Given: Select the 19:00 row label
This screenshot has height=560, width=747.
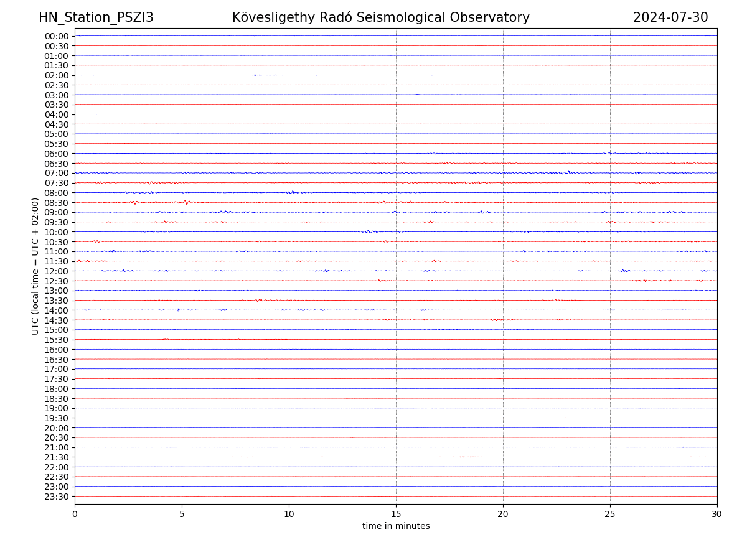Looking at the screenshot, I should click(x=57, y=408).
